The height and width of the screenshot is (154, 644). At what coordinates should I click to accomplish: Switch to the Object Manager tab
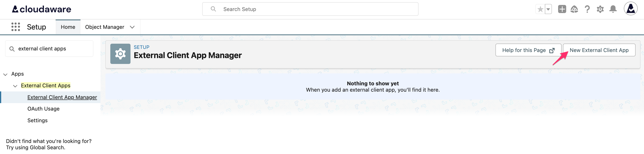point(104,27)
